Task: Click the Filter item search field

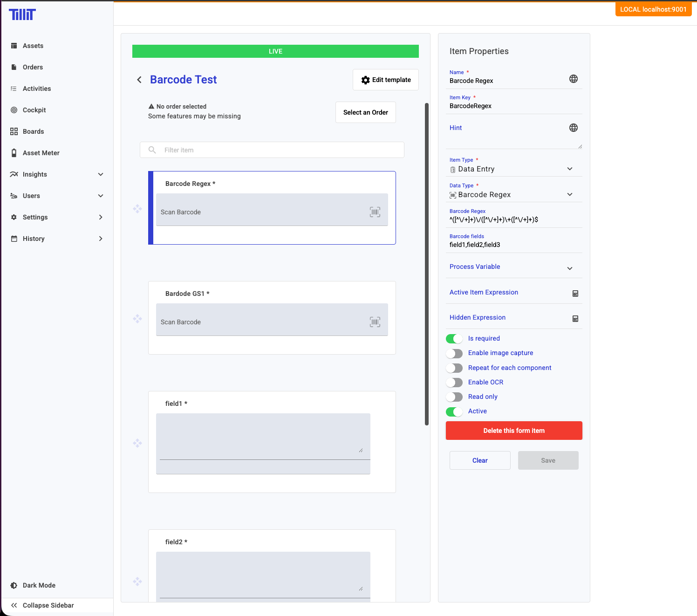Action: tap(280, 150)
